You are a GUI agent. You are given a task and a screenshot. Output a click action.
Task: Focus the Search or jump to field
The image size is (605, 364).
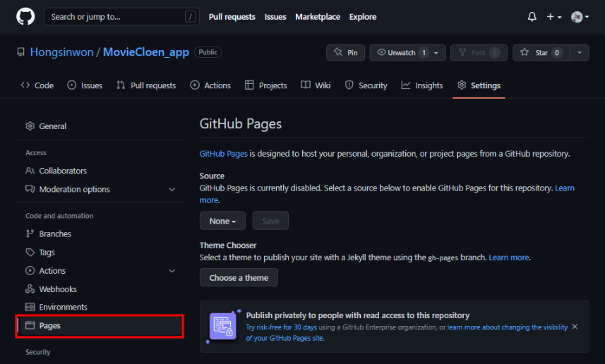121,17
